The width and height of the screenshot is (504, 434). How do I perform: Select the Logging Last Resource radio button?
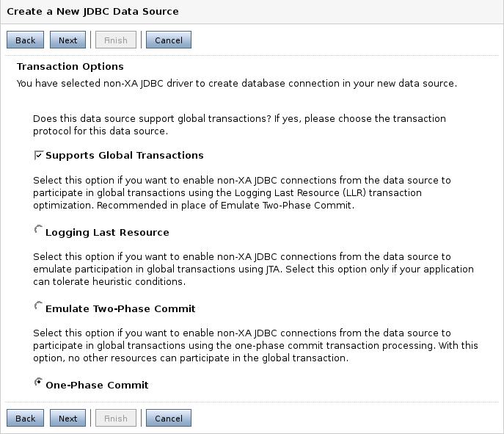38,229
